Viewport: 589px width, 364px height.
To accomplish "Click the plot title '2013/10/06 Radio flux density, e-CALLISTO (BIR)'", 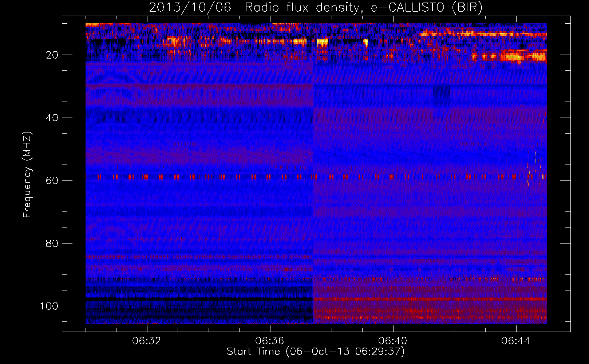I will tap(316, 8).
